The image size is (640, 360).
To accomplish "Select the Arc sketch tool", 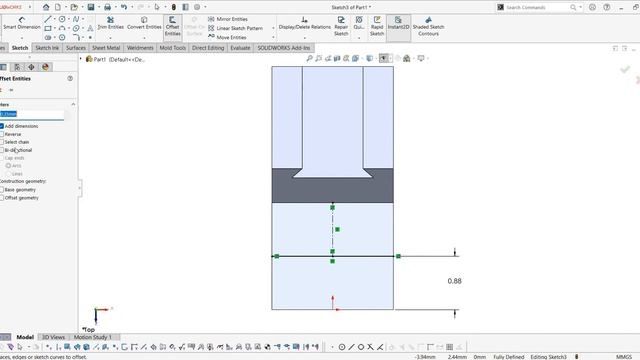I will pos(62,28).
